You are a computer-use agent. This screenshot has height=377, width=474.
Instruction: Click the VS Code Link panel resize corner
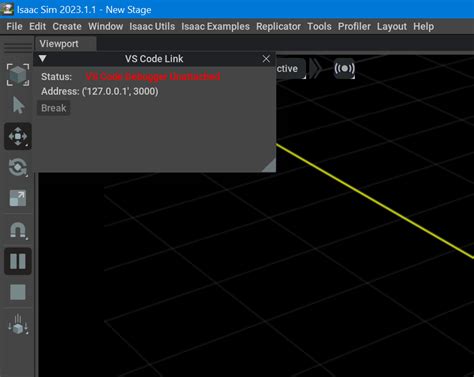270,166
